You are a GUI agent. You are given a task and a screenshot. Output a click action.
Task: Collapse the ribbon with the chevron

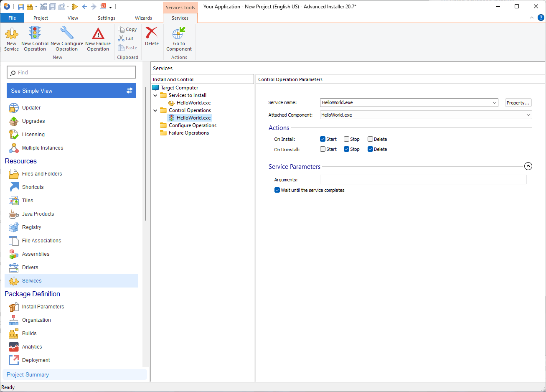point(532,18)
